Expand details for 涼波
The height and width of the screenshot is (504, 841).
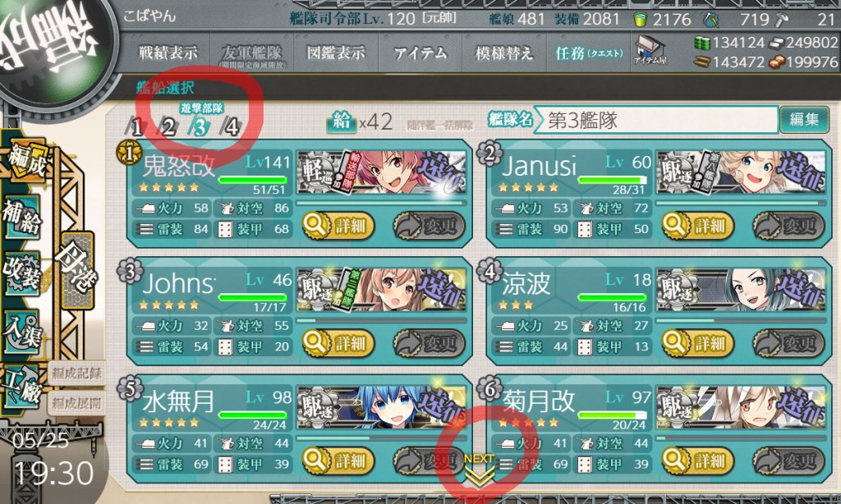(x=697, y=342)
